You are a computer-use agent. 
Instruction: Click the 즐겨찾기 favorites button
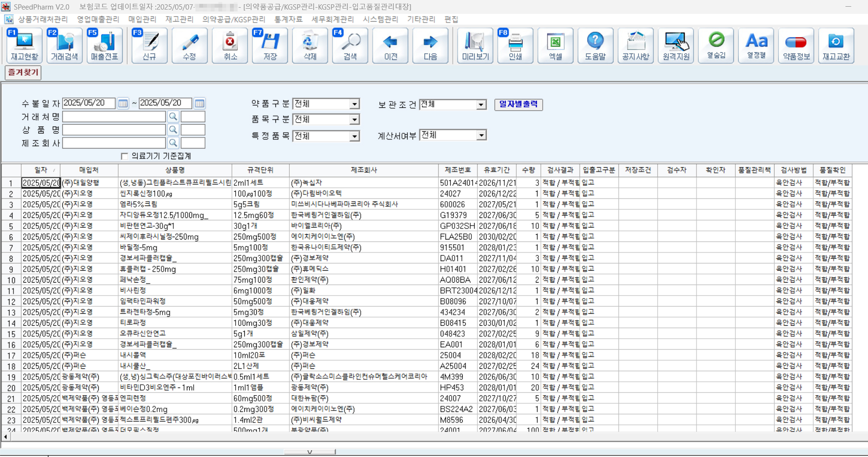[x=23, y=73]
